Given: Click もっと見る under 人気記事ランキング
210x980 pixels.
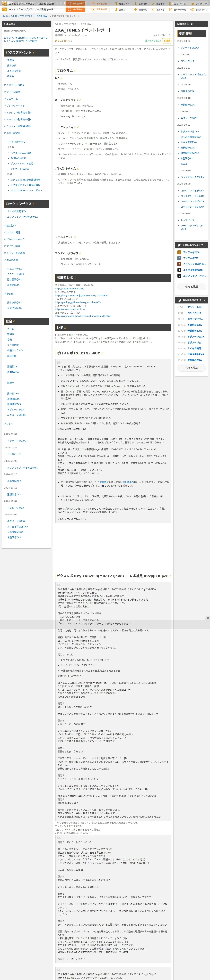Looking at the screenshot, I should [x=192, y=286].
